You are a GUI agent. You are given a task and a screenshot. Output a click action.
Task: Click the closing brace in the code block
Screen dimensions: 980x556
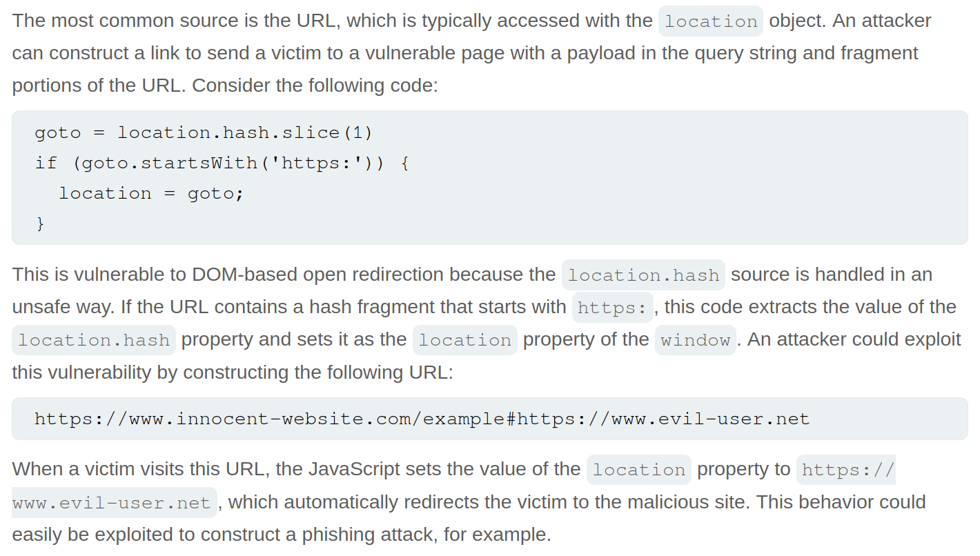coord(40,224)
